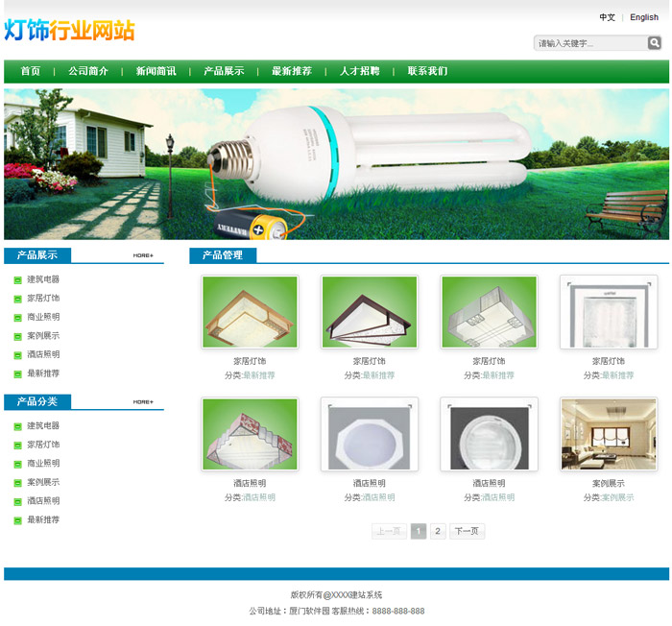
Task: Select 酒店照明 under the 产品分类 sidebar
Action: (43, 500)
